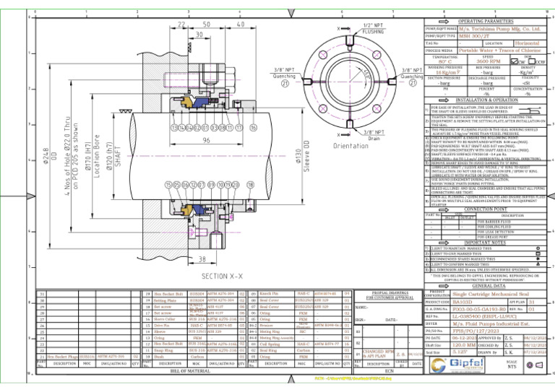Click the 'Horizontal' location value
The width and height of the screenshot is (555, 392).
click(527, 43)
